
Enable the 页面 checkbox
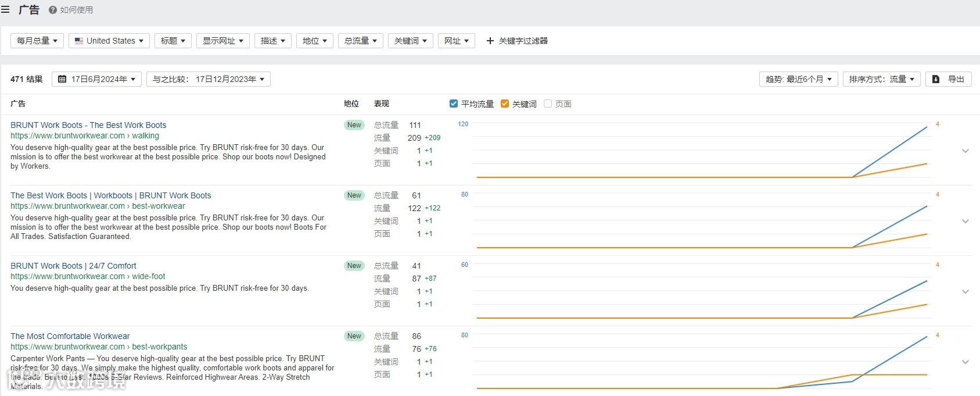(x=548, y=104)
